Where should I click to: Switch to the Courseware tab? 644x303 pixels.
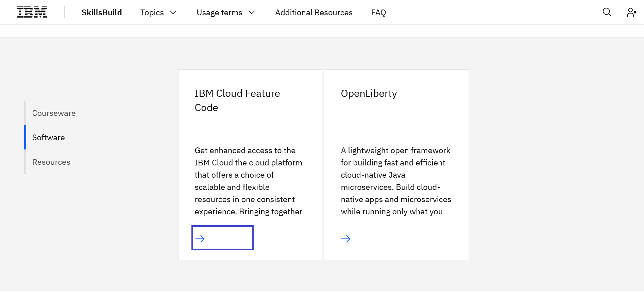(54, 113)
